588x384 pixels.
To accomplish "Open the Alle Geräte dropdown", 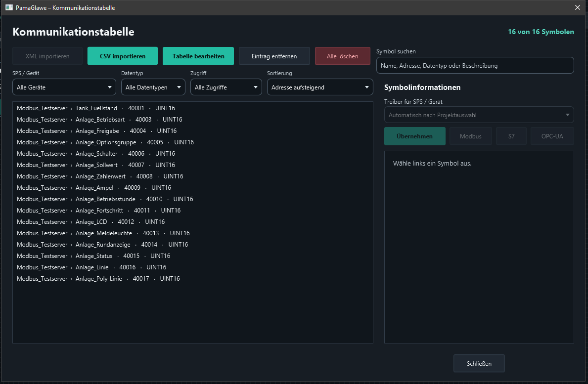I will 64,87.
